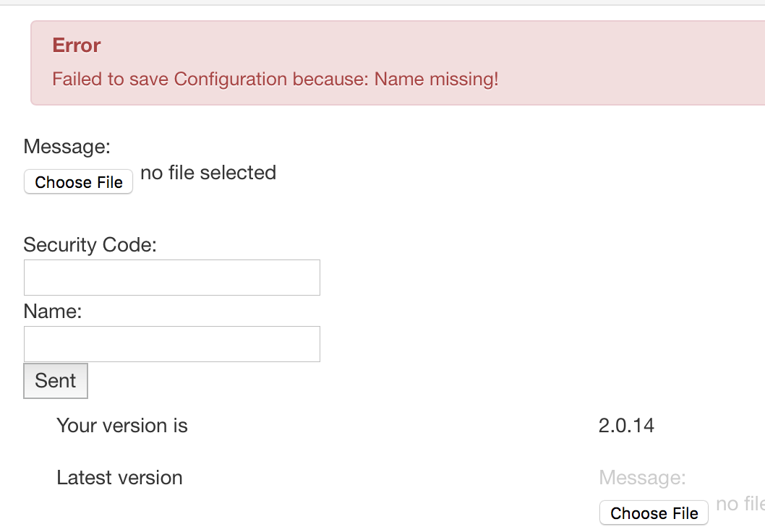
Task: Click the top Choose File button
Action: tap(79, 182)
